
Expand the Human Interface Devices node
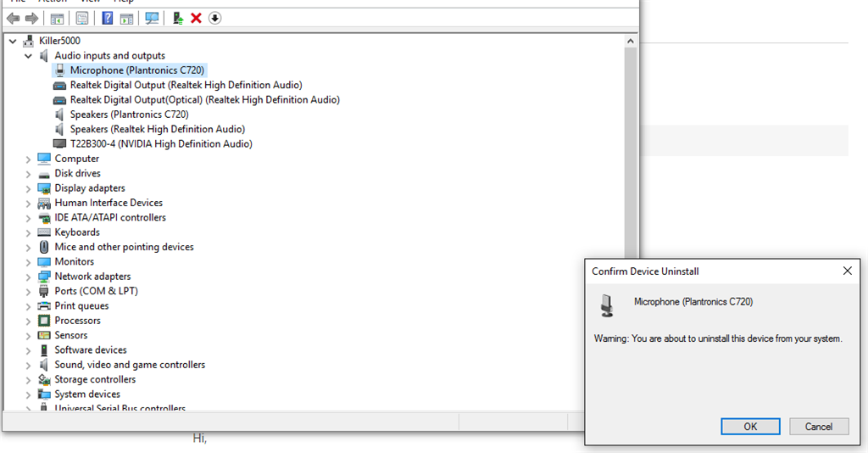click(x=28, y=204)
